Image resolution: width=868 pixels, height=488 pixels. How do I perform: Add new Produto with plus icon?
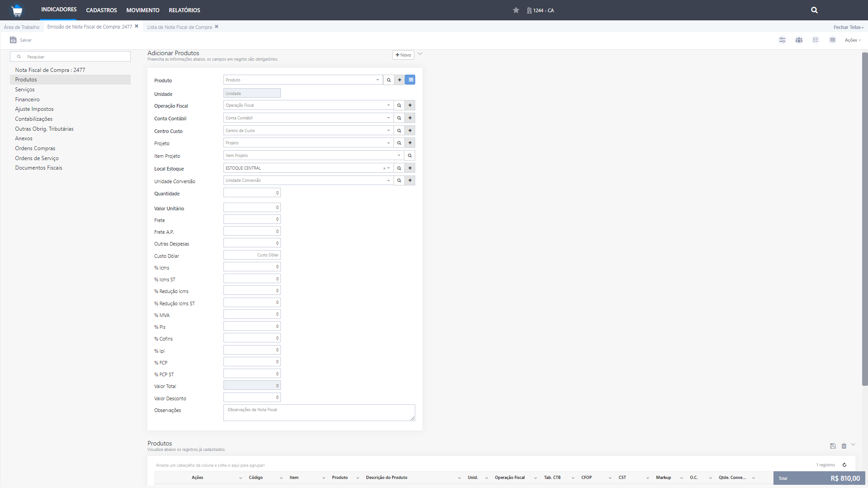tap(399, 80)
